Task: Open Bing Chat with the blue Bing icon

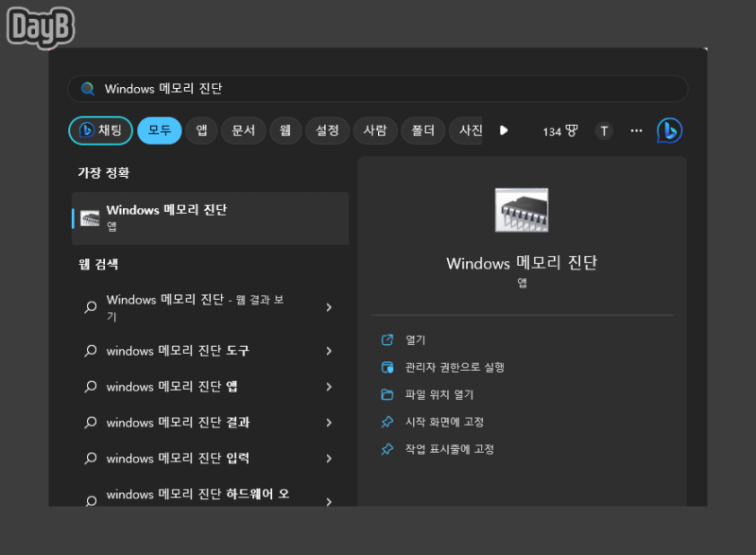Action: [671, 130]
